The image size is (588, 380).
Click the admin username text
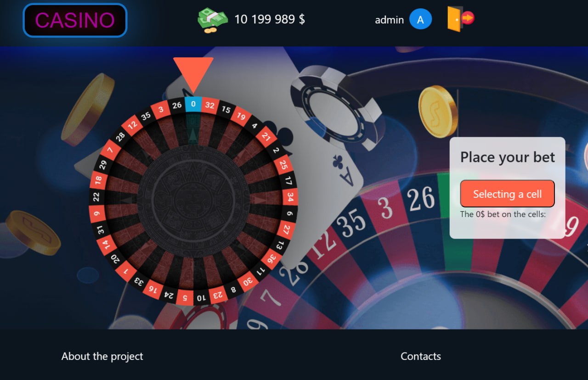389,20
